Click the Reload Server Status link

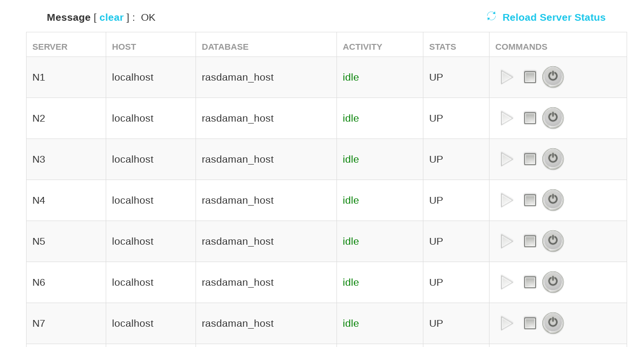coord(554,17)
